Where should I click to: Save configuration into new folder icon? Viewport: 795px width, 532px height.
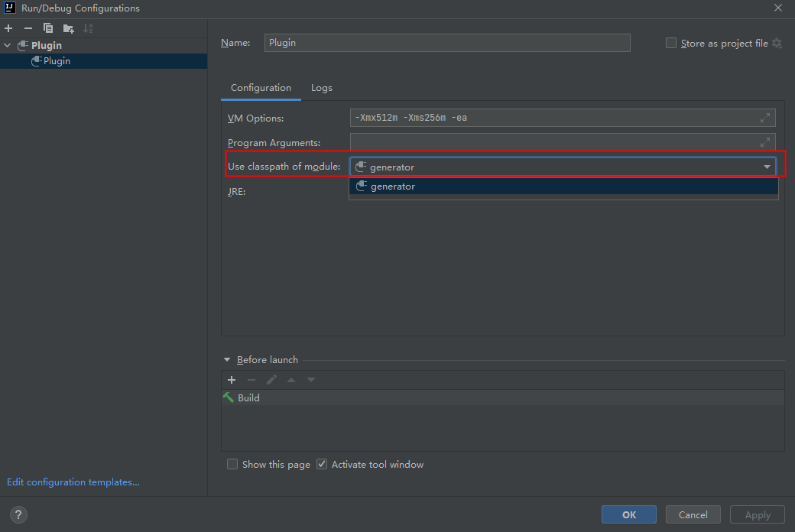69,28
